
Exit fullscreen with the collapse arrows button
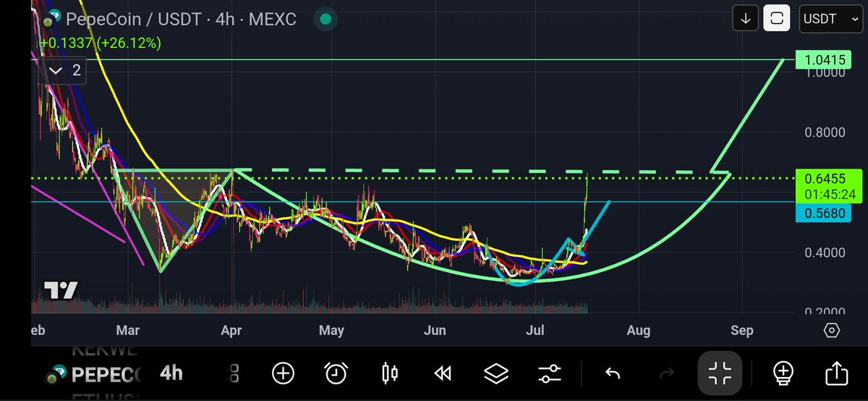tap(720, 373)
